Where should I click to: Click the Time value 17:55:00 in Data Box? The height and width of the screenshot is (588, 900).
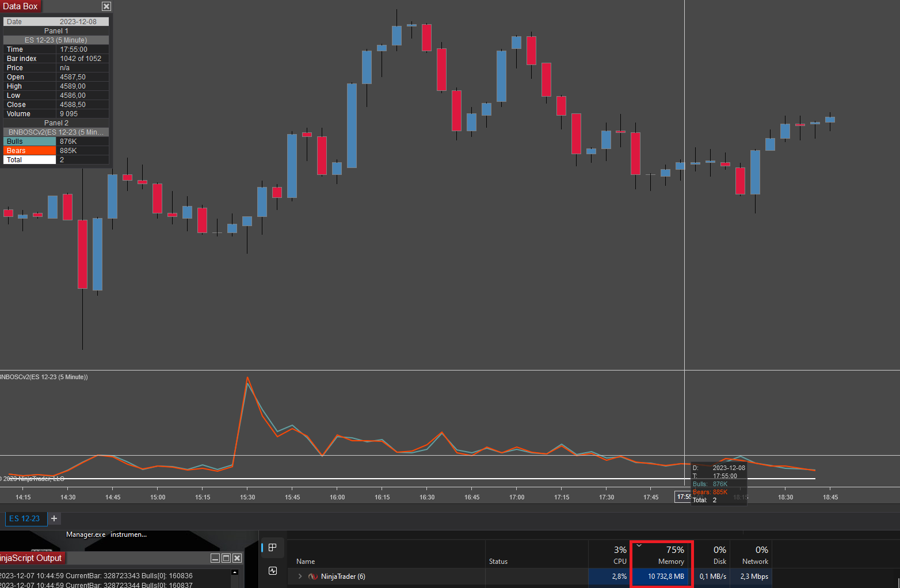(74, 49)
